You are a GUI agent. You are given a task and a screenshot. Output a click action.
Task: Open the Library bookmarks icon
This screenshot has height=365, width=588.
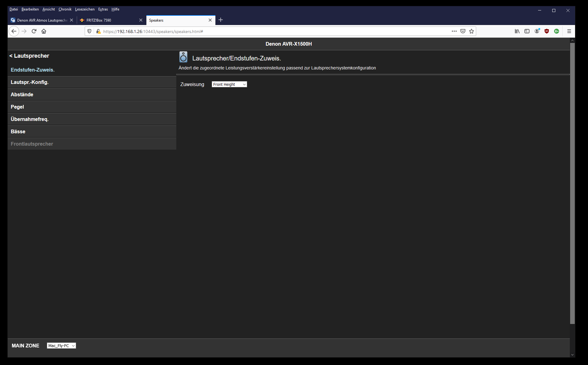[x=517, y=31]
